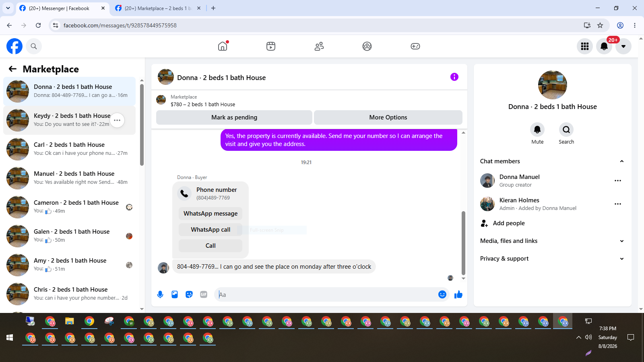The image size is (644, 362).
Task: Open the Galen conversation
Action: [69, 236]
